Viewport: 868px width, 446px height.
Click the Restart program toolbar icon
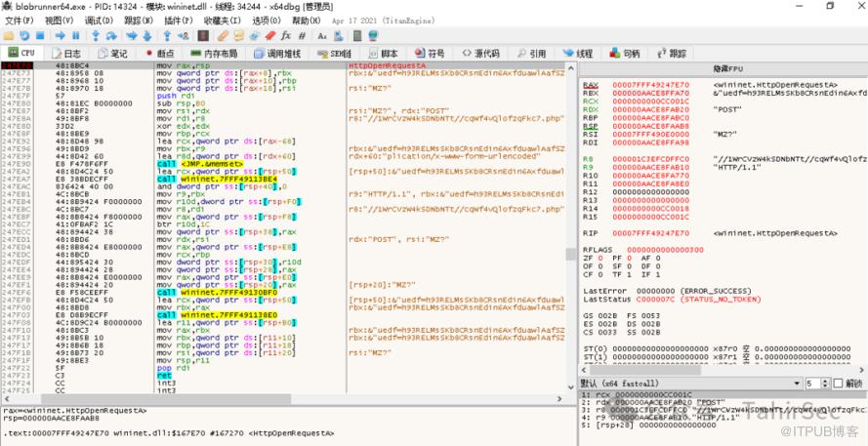pos(24,35)
